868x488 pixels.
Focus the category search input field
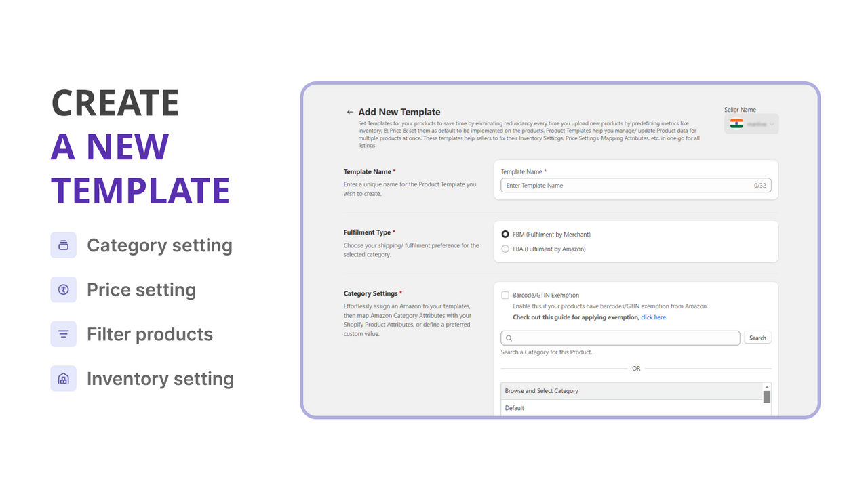[620, 338]
